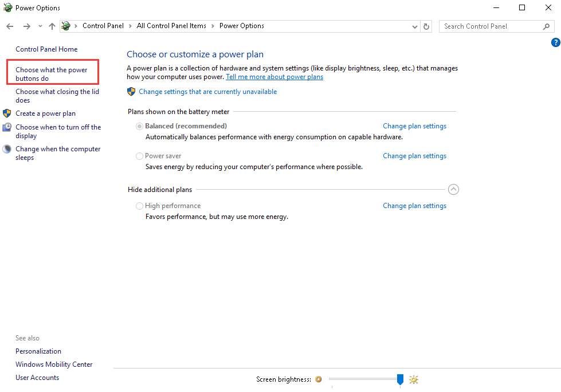The width and height of the screenshot is (561, 392).
Task: Click the Screen brightness slider handle
Action: 400,379
